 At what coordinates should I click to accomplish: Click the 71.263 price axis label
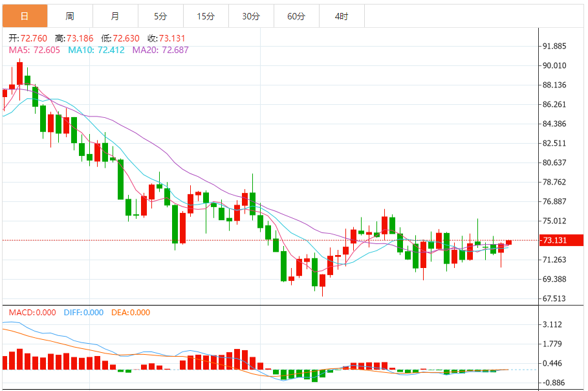click(554, 260)
